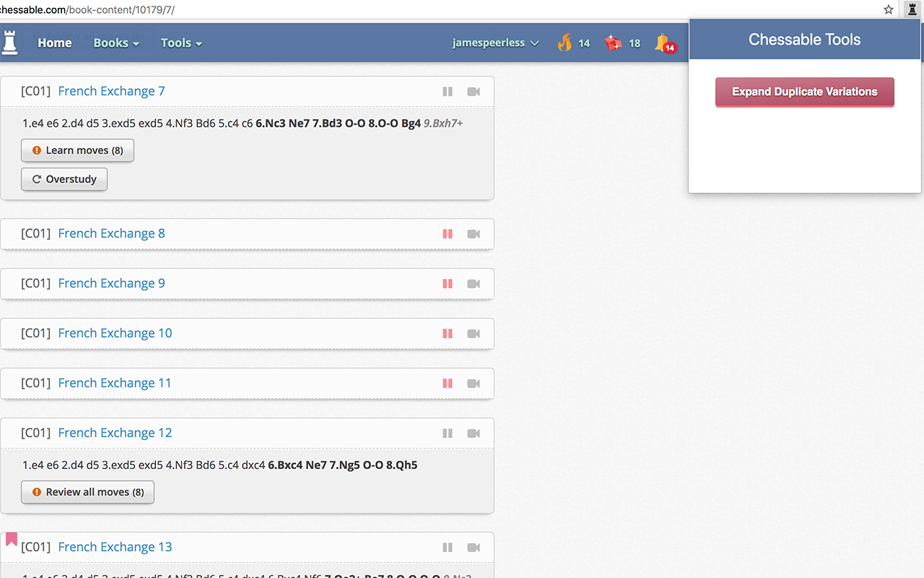This screenshot has width=924, height=578.
Task: Click the French Exchange 7 move line
Action: (243, 124)
